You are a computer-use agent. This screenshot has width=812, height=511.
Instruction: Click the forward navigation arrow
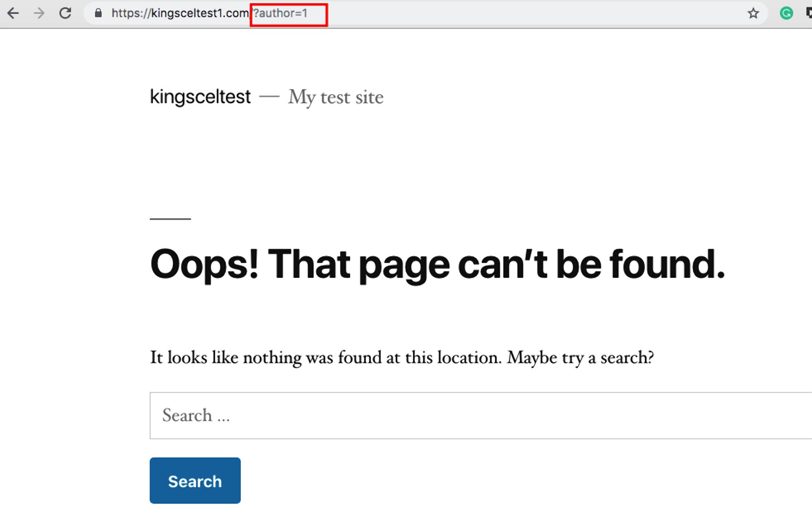pos(39,13)
